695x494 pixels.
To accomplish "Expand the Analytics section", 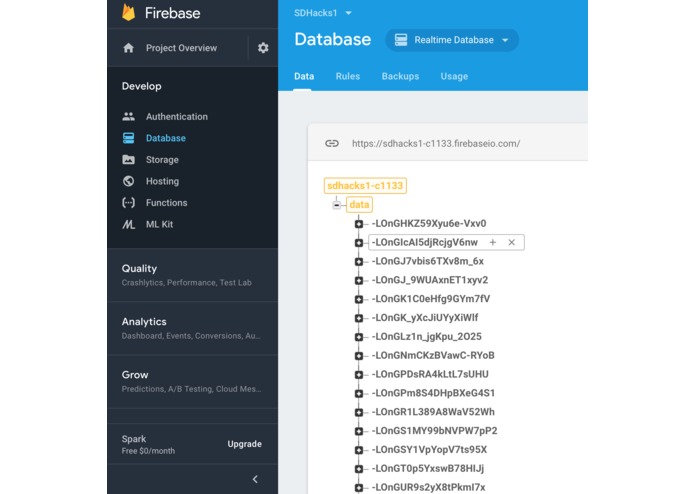I will point(192,328).
